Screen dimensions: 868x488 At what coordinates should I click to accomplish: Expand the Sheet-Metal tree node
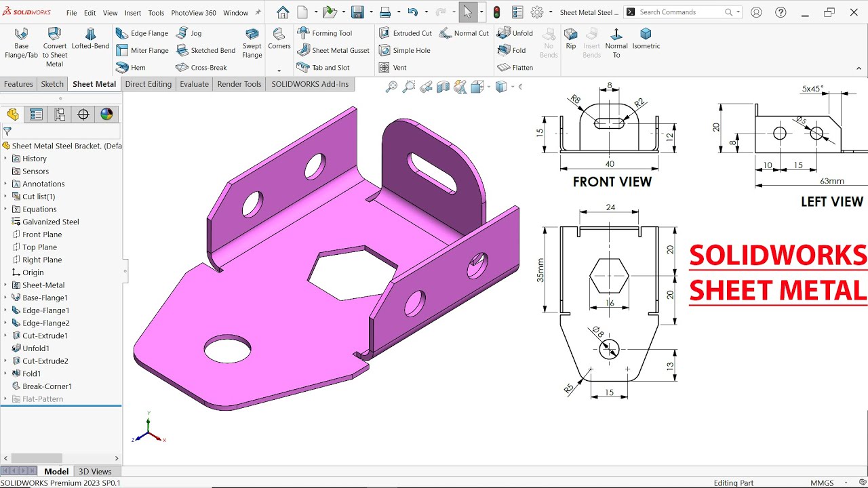tap(5, 285)
